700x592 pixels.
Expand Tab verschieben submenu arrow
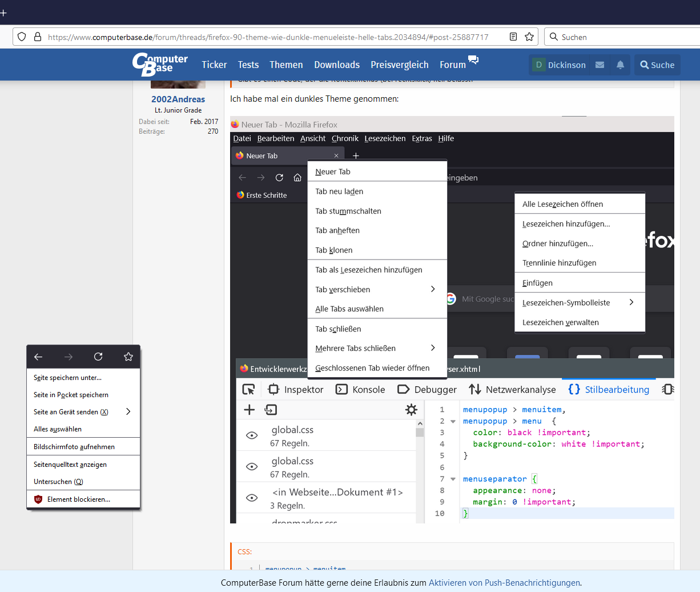click(433, 289)
